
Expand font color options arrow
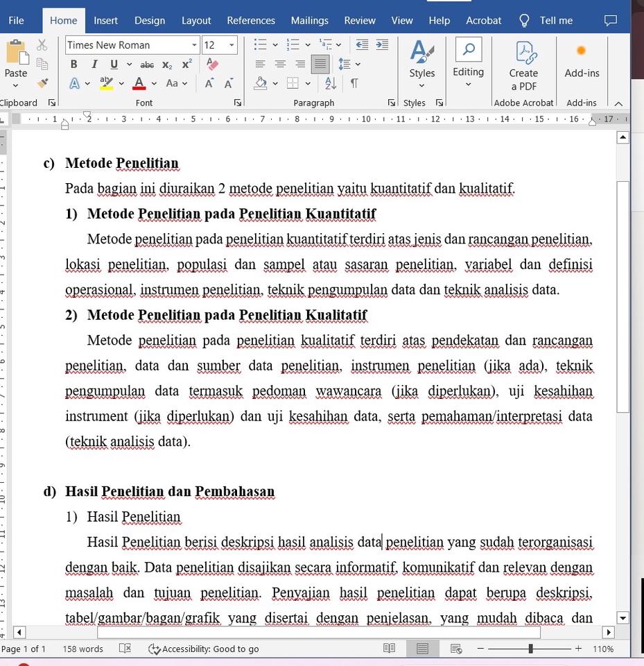(x=154, y=83)
